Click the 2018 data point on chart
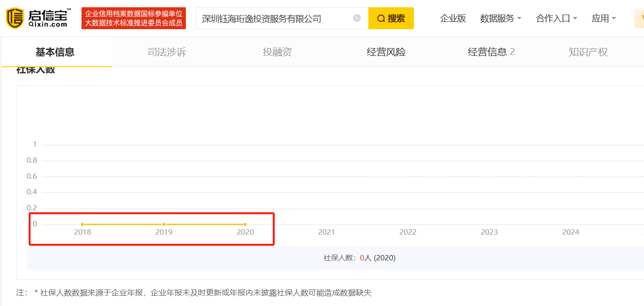Image resolution: width=644 pixels, height=306 pixels. coord(83,224)
